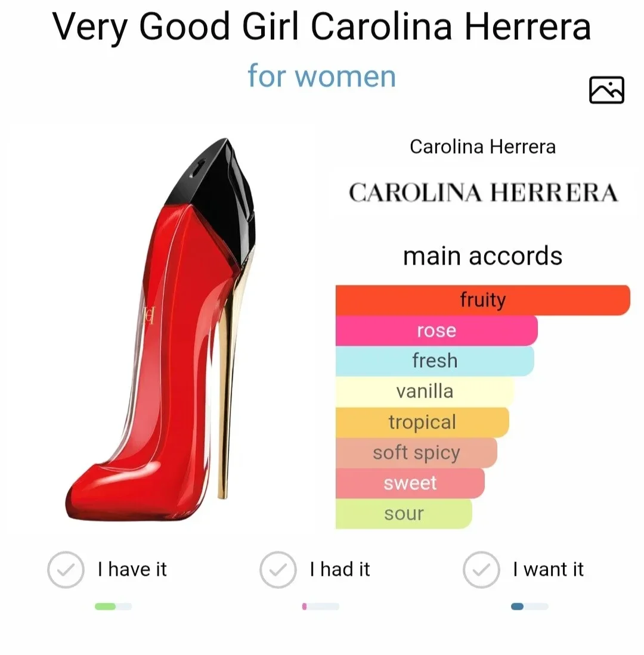The width and height of the screenshot is (644, 655).
Task: Open the Carolina Herrera brand logo
Action: [x=483, y=193]
